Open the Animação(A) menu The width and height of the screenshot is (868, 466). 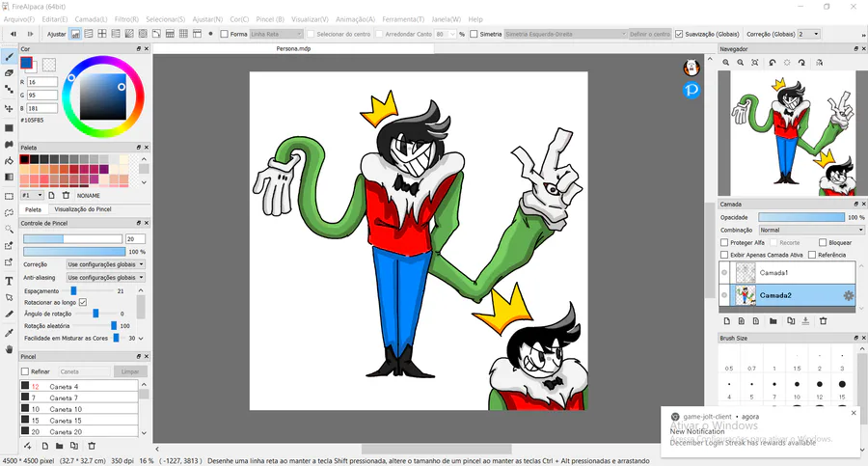(355, 19)
